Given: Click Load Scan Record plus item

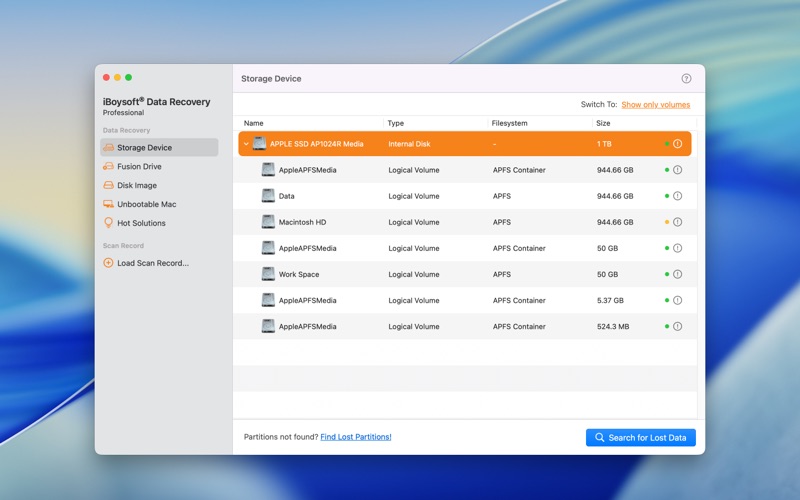Looking at the screenshot, I should point(152,263).
